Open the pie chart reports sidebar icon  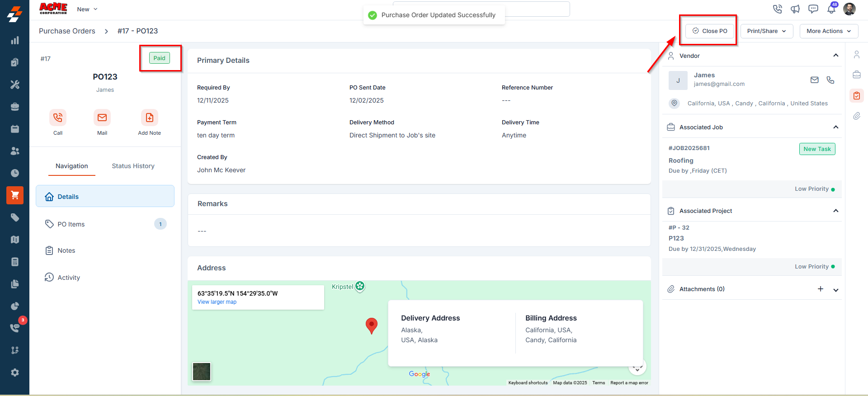coord(15,306)
